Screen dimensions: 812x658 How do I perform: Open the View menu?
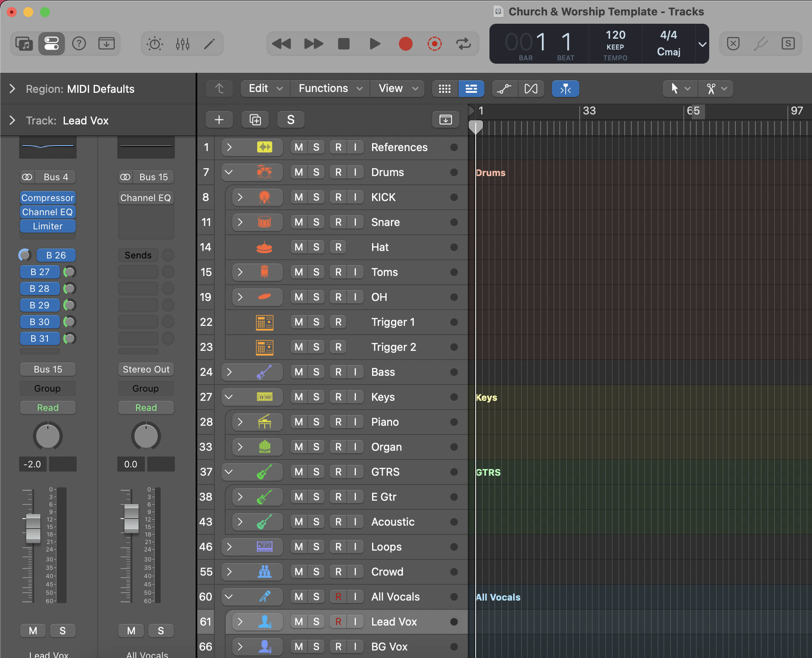click(x=398, y=89)
